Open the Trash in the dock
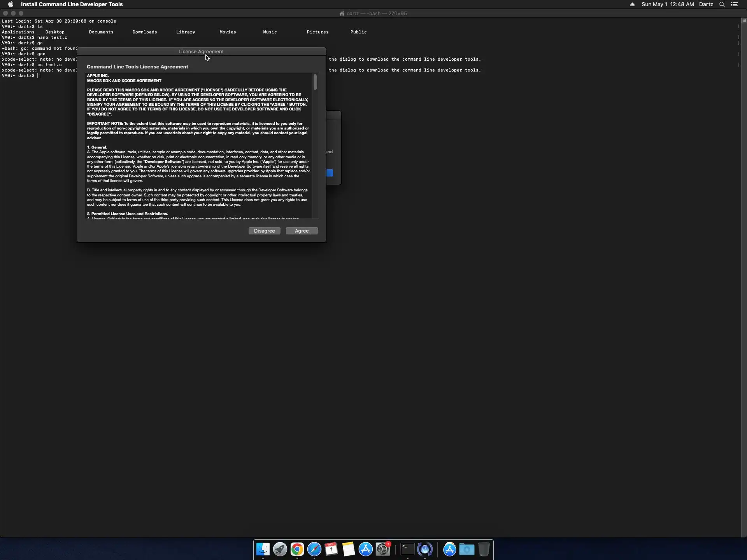Image resolution: width=747 pixels, height=560 pixels. coord(484,549)
